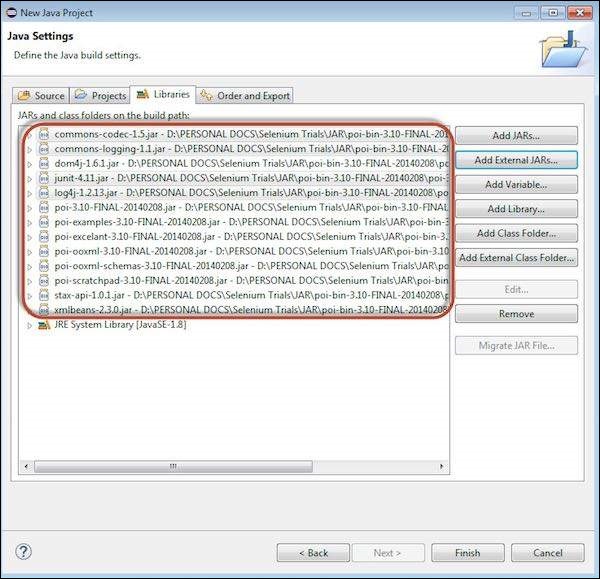Click the Add Variable... button
The width and height of the screenshot is (600, 579).
(516, 184)
